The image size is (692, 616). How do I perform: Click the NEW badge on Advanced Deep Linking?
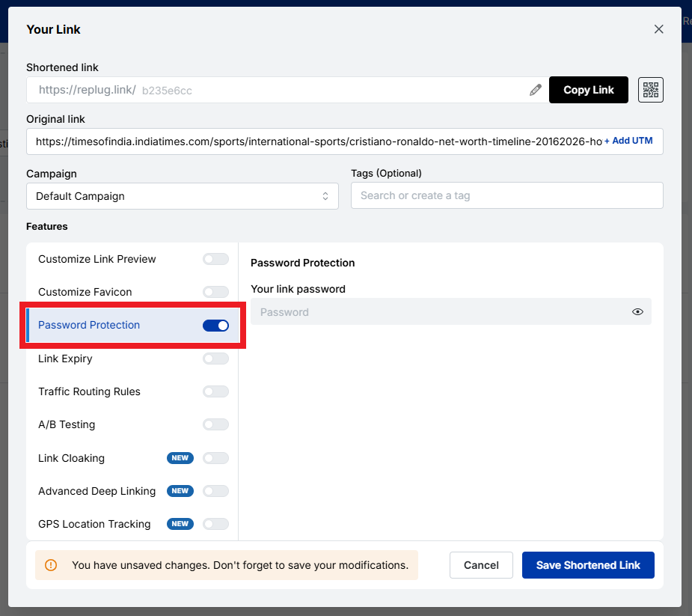[x=180, y=491]
